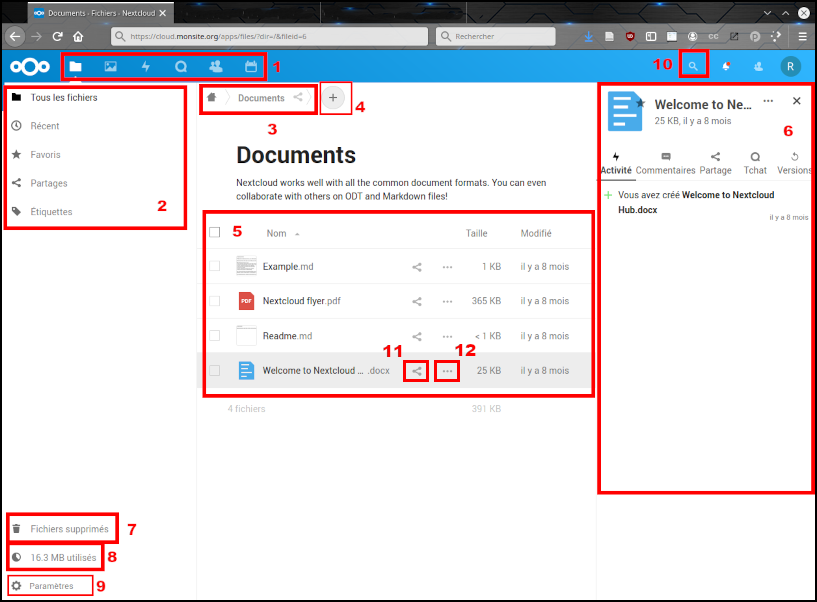Click the share icon for Nextcloud flyer.pdf
Image resolution: width=817 pixels, height=602 pixels.
pyautogui.click(x=417, y=301)
